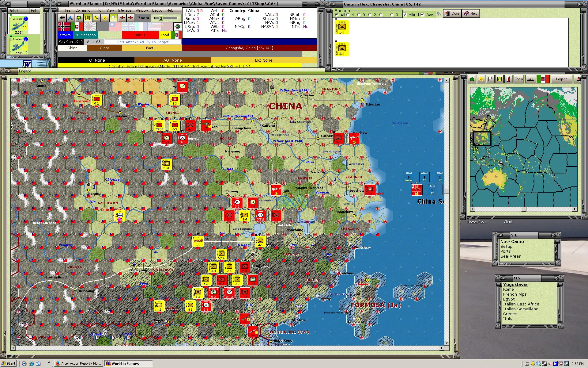
Task: Adjust the Zoom slider in main toolbar
Action: click(166, 18)
